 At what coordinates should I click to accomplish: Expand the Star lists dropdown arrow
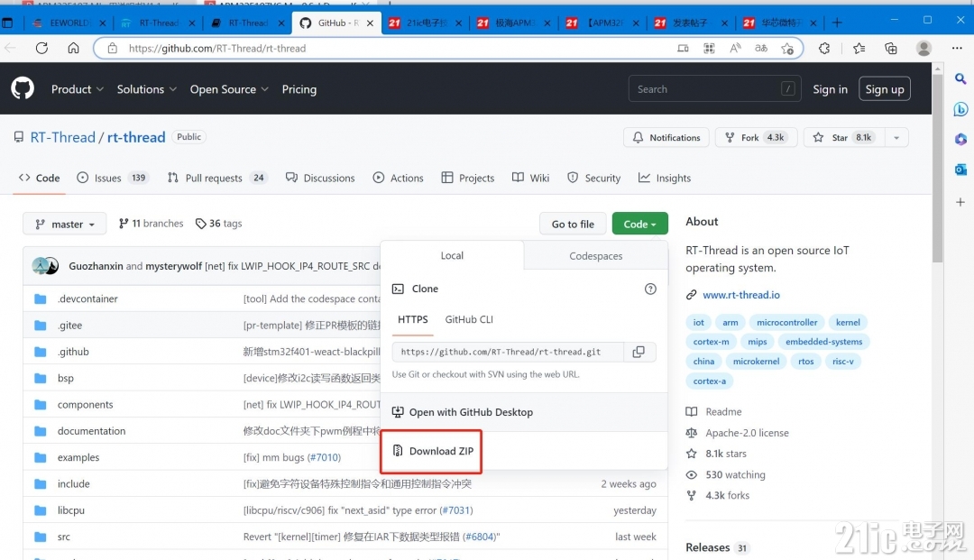(x=896, y=138)
